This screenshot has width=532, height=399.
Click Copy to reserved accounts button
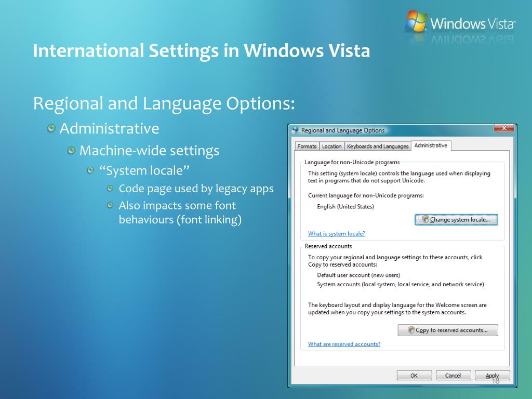(x=448, y=330)
